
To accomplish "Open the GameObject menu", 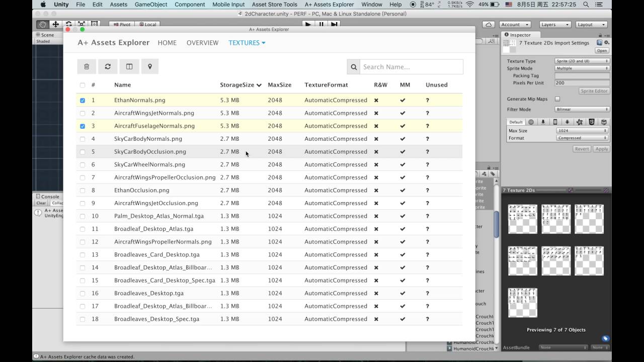I will [x=151, y=5].
